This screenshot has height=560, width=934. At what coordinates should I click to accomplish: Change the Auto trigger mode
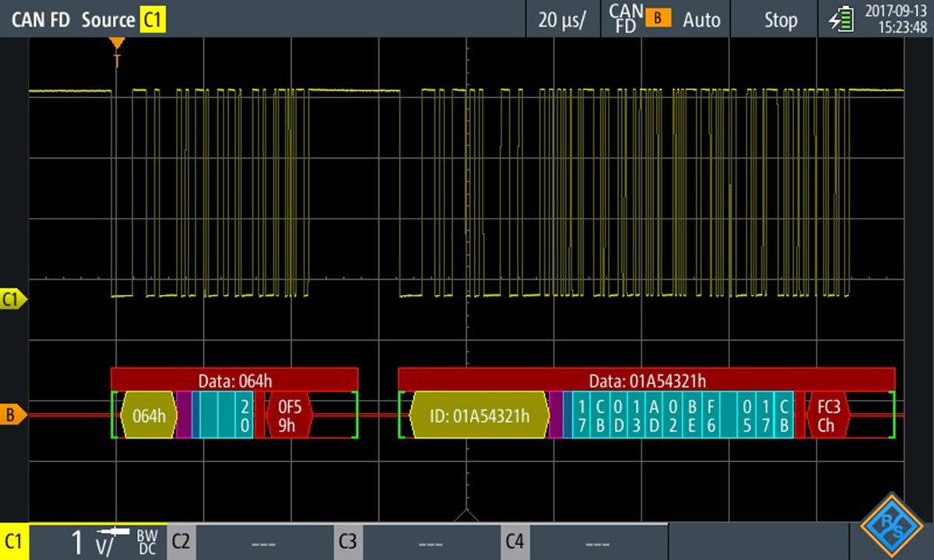[701, 19]
